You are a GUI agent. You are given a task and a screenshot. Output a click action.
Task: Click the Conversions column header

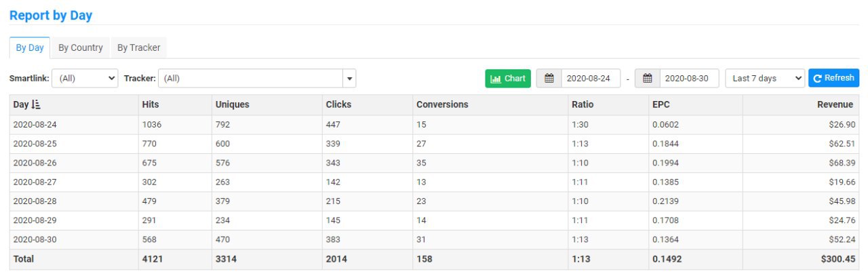(442, 105)
